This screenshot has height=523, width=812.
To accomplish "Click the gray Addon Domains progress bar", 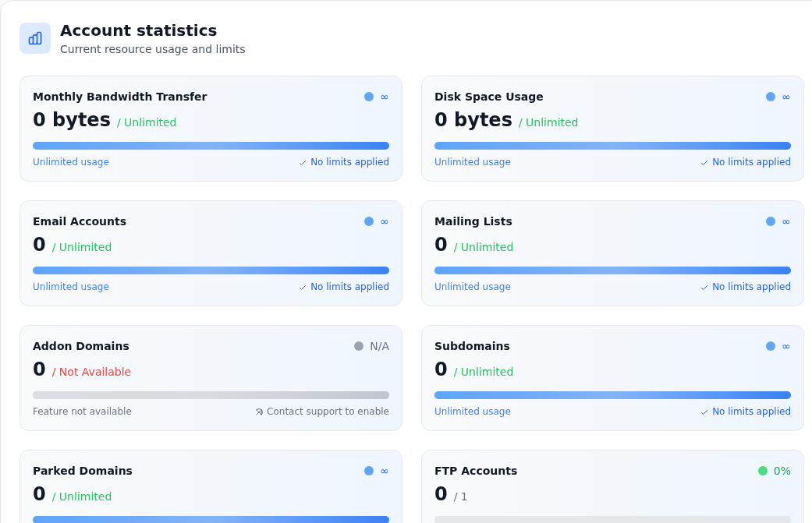I will coord(211,395).
